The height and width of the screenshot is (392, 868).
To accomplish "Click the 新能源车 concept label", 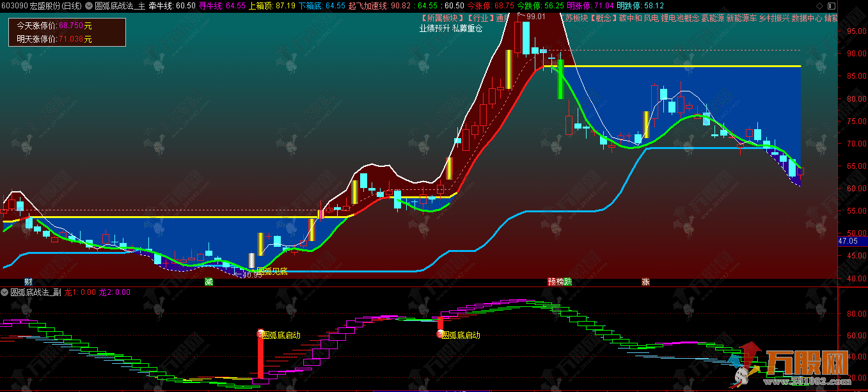I will pos(741,17).
